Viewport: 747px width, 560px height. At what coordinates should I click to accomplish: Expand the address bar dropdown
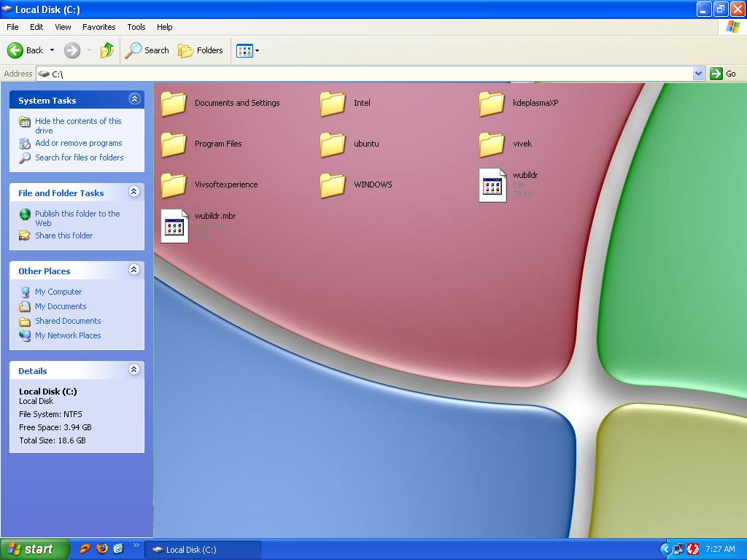[x=698, y=74]
